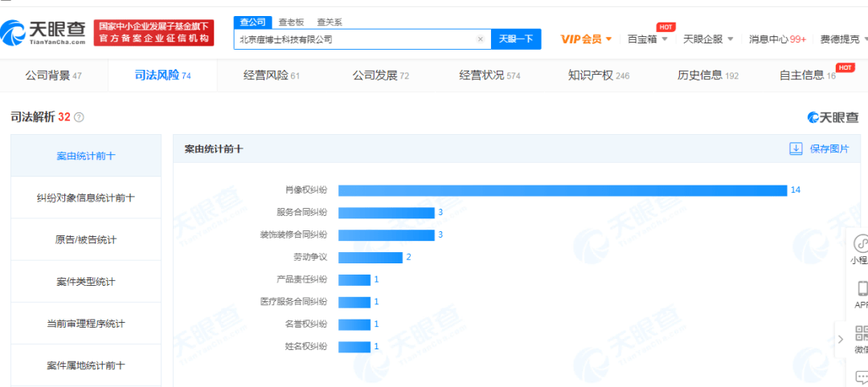
Task: Open the chat bubble icon in the right sidebar
Action: tap(862, 377)
